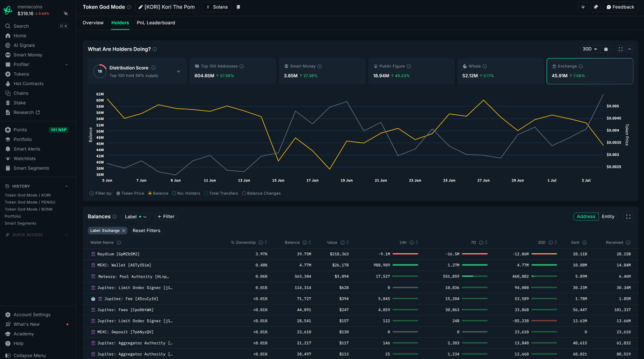Screen dimensions: 644x359
Task: Switch Balances view to Address
Action: (x=585, y=217)
